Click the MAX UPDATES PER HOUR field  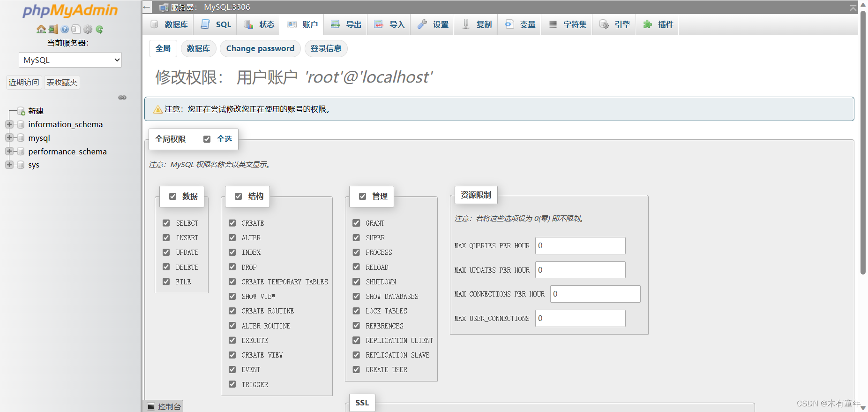[x=580, y=270]
